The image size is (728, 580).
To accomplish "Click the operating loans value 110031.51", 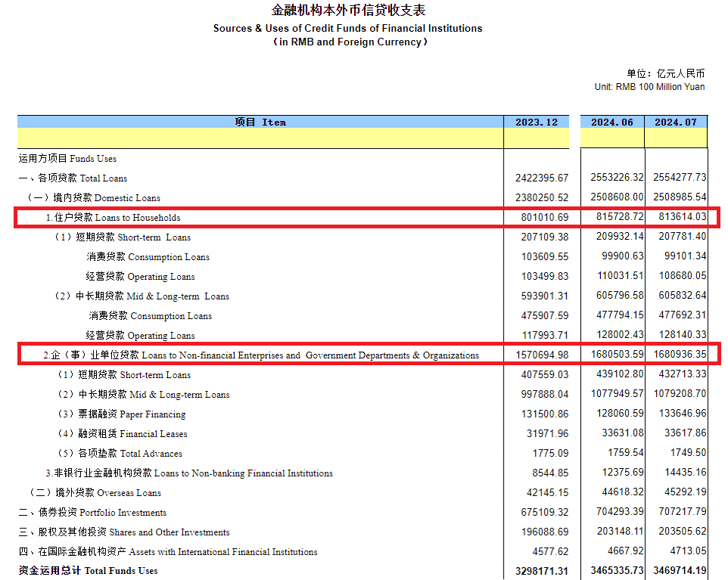I will click(x=621, y=275).
